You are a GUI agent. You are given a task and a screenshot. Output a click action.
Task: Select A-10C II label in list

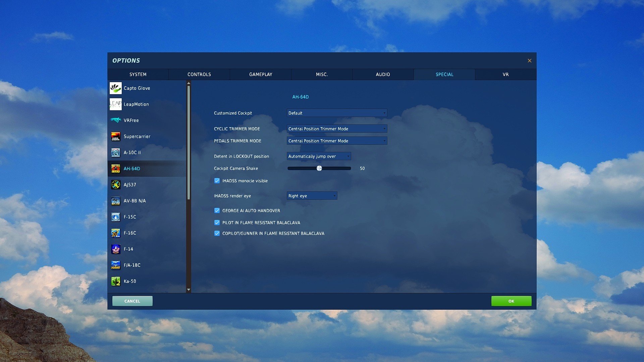point(132,153)
